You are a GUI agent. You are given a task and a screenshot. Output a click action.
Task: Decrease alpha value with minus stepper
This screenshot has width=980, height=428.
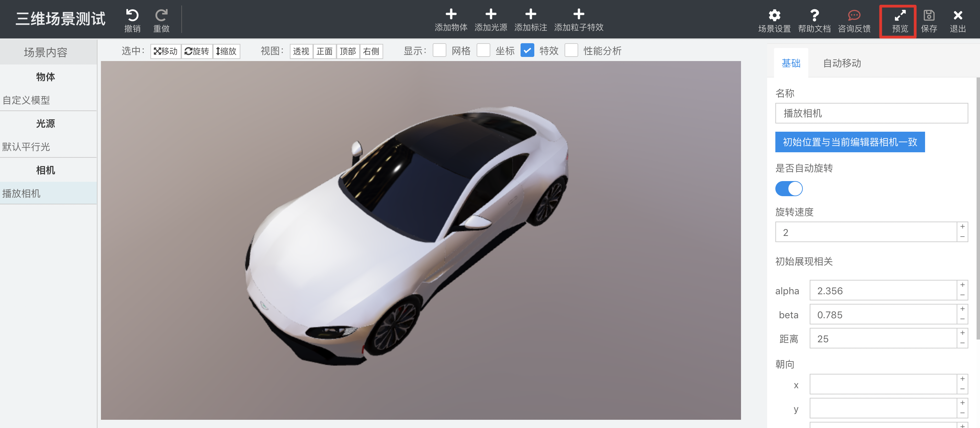(962, 295)
